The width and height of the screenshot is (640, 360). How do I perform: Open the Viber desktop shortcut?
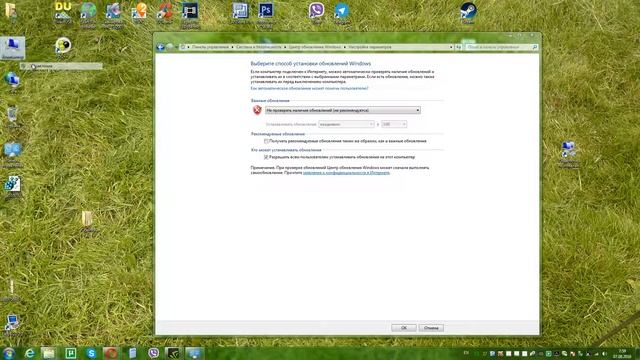tap(316, 11)
